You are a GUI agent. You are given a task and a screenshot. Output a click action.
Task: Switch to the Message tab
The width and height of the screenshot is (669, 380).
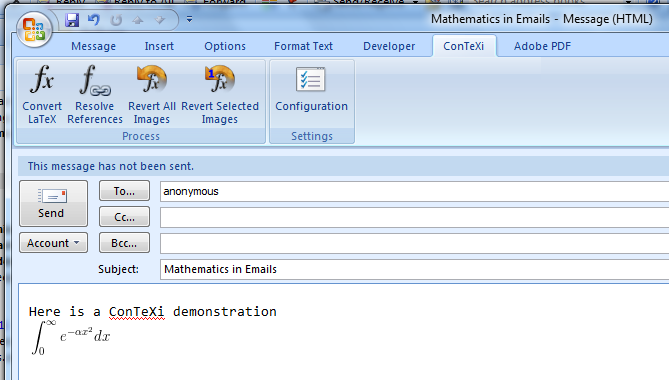point(93,46)
